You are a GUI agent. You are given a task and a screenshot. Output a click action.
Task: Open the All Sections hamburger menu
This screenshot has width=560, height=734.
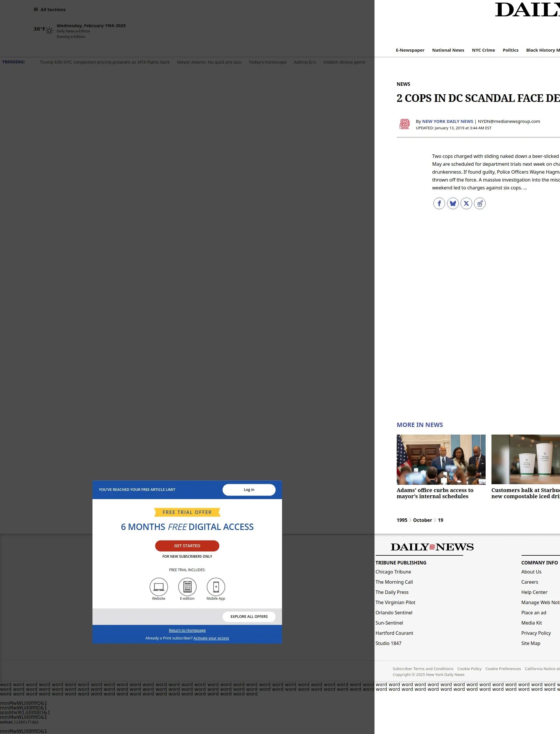(36, 9)
